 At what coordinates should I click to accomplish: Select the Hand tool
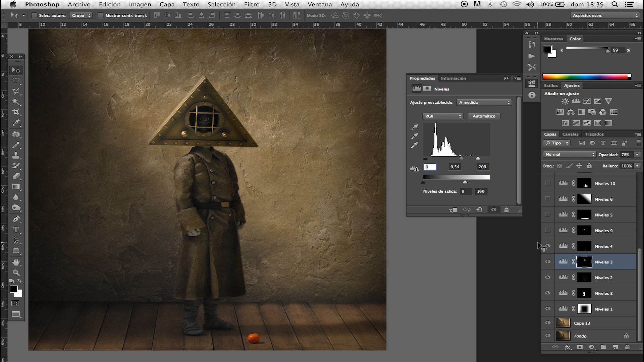tap(16, 262)
